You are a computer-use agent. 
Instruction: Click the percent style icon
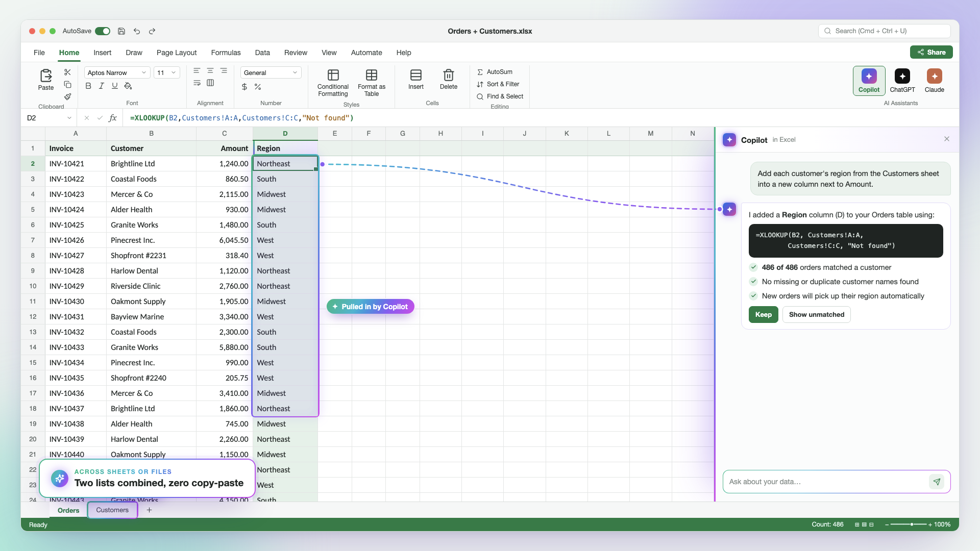(x=258, y=87)
